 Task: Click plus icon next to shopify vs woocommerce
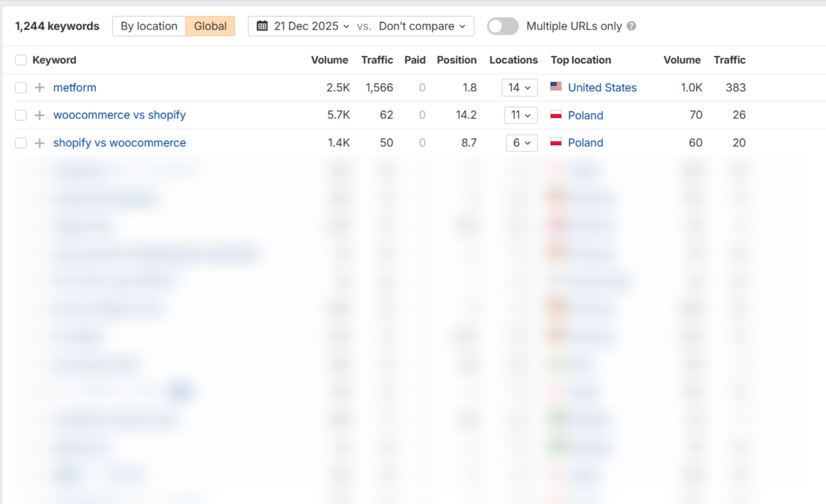pos(39,143)
